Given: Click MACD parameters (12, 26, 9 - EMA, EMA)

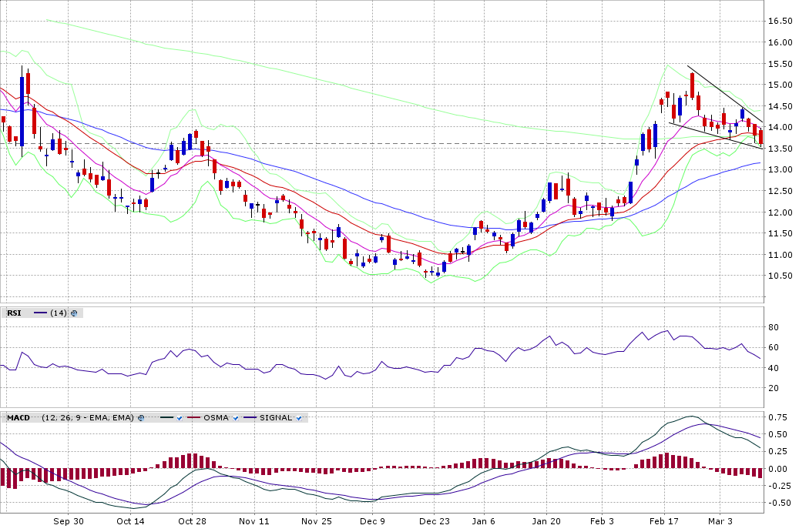Looking at the screenshot, I should tap(88, 418).
